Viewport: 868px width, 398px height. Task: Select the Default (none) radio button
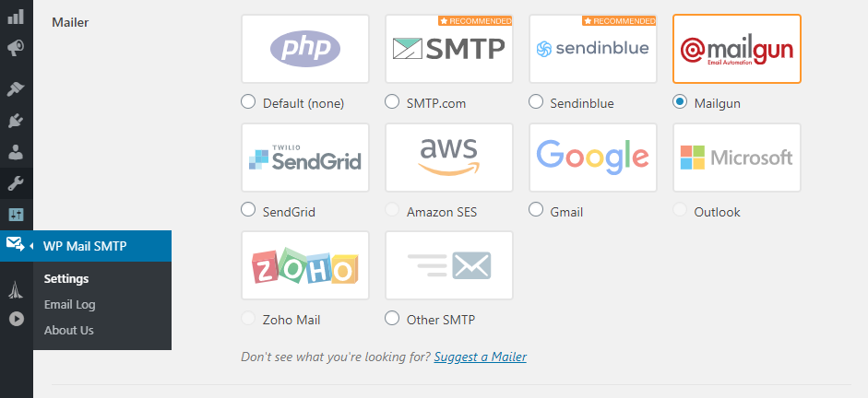tap(248, 102)
